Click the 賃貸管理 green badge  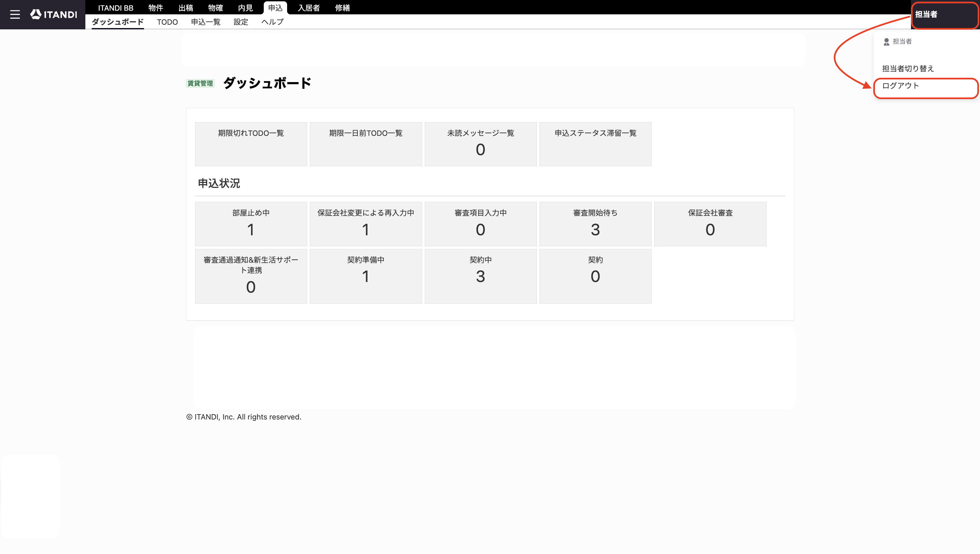(x=200, y=83)
